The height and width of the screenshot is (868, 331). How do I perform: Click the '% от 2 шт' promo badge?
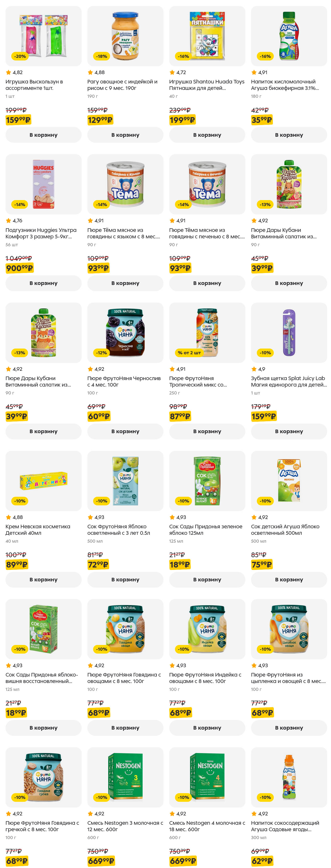click(189, 352)
